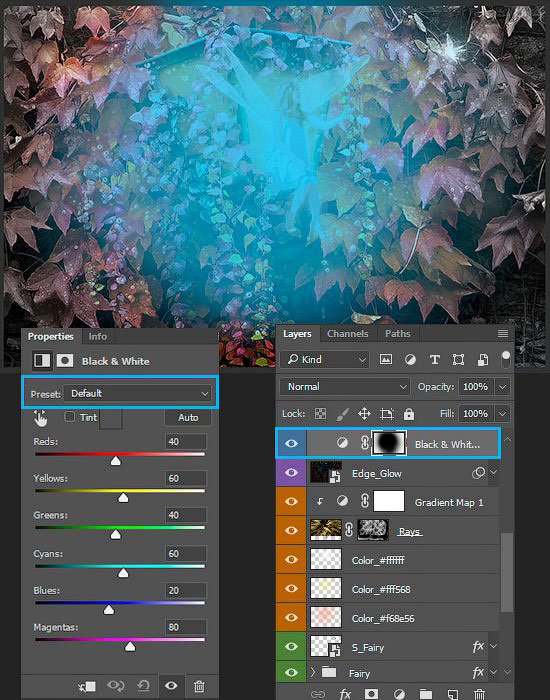Viewport: 550px width, 700px height.
Task: Select the Rays layer mask thumbnail
Action: pos(373,530)
